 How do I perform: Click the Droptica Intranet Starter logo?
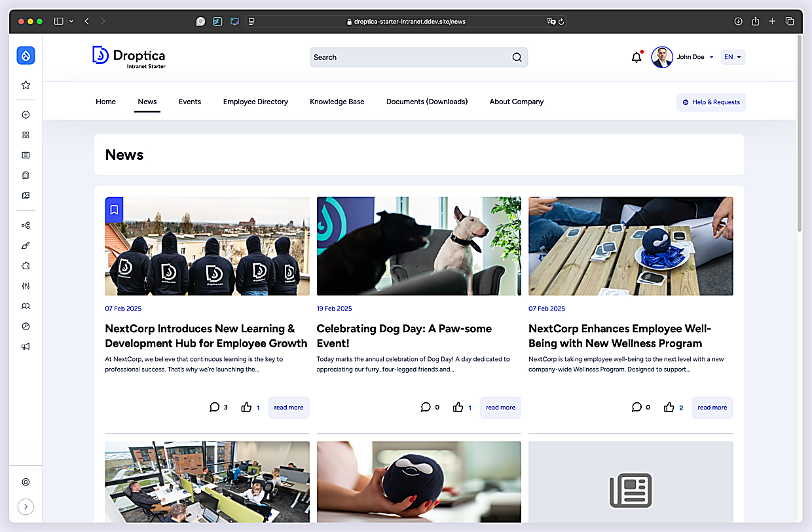coord(129,57)
